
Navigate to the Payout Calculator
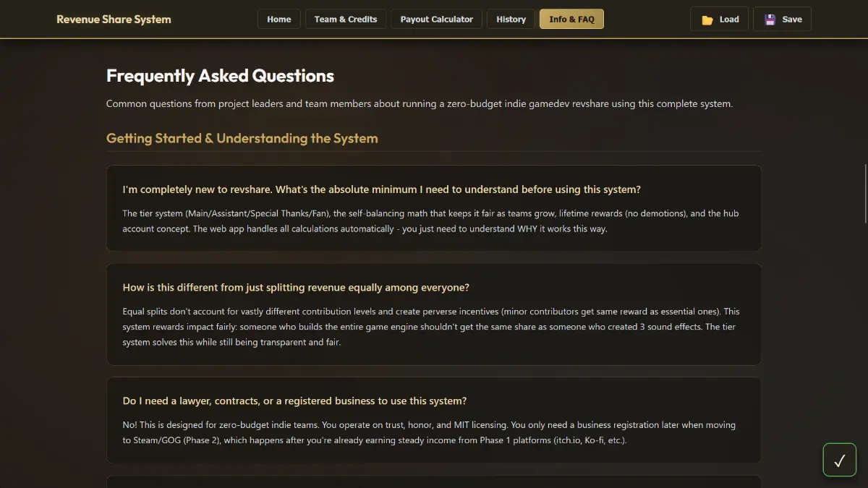436,19
